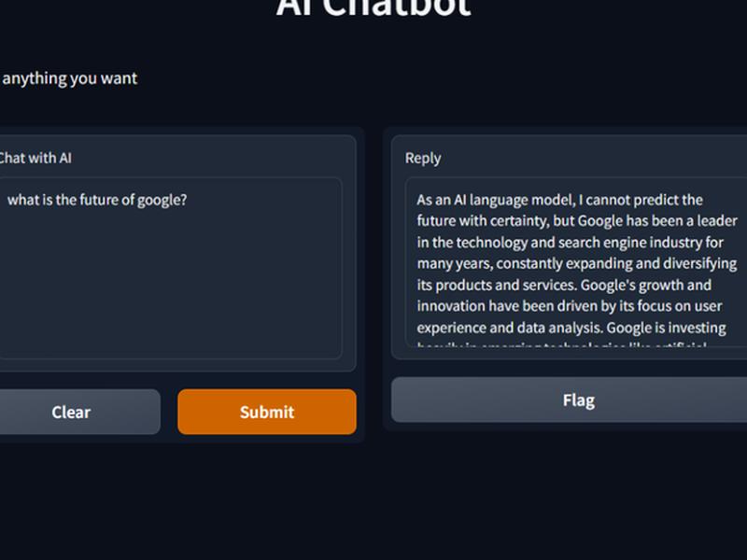
Task: Click the partially cut-off last reply line
Action: pyautogui.click(x=562, y=343)
